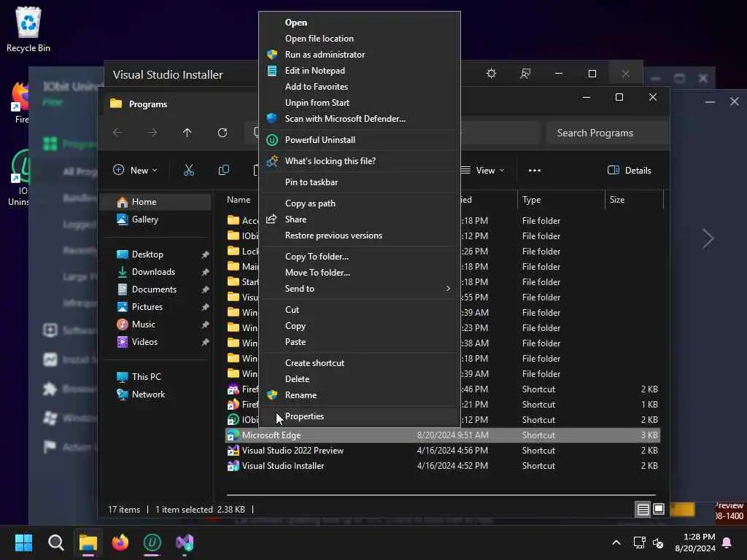The height and width of the screenshot is (560, 747).
Task: Open the New dropdown
Action: pyautogui.click(x=135, y=171)
